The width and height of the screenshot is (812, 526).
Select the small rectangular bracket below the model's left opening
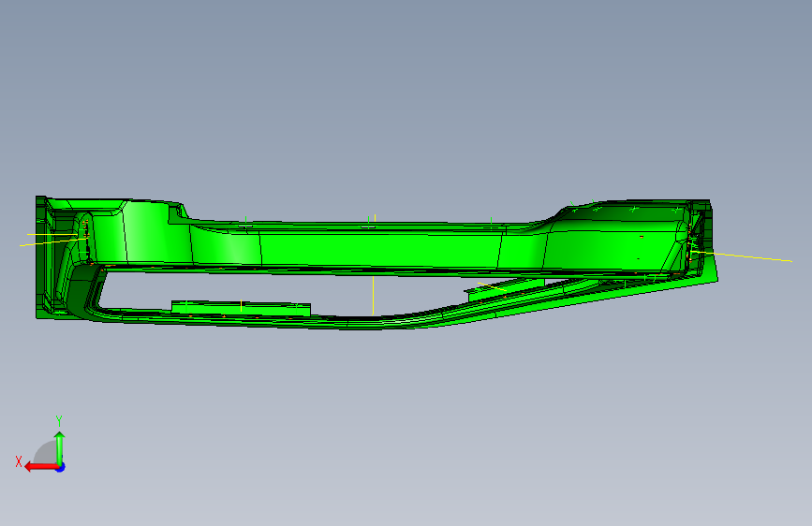pos(241,308)
